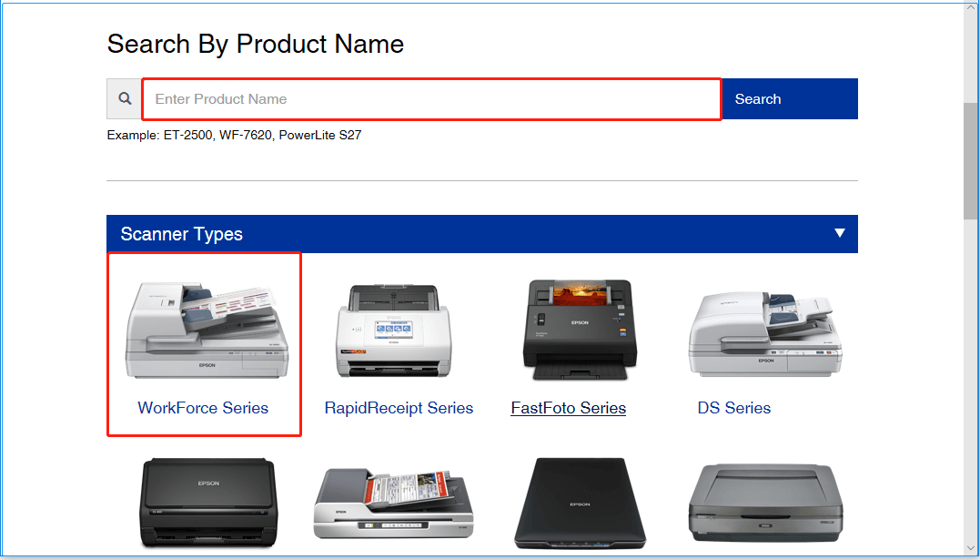Open the Scanner Types dropdown arrow
The height and width of the screenshot is (560, 980).
tap(839, 233)
